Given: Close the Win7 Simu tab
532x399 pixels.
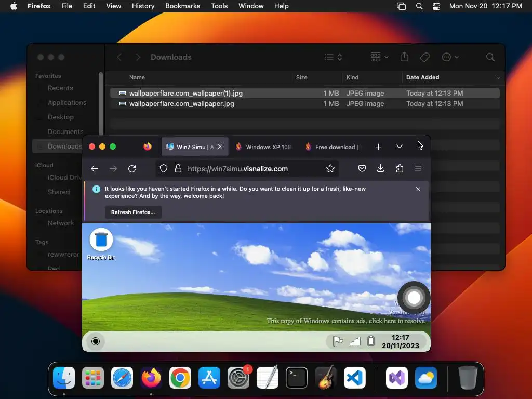Looking at the screenshot, I should pos(220,147).
